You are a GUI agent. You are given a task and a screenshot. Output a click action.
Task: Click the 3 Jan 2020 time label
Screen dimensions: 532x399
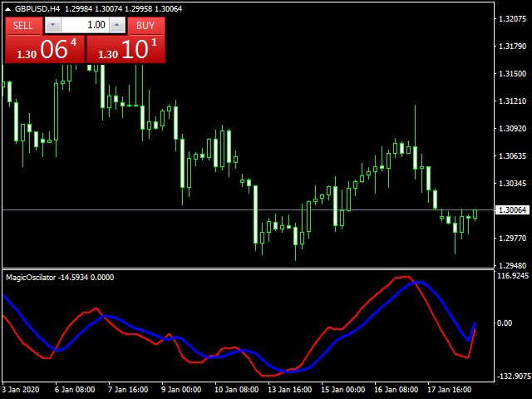click(x=21, y=390)
